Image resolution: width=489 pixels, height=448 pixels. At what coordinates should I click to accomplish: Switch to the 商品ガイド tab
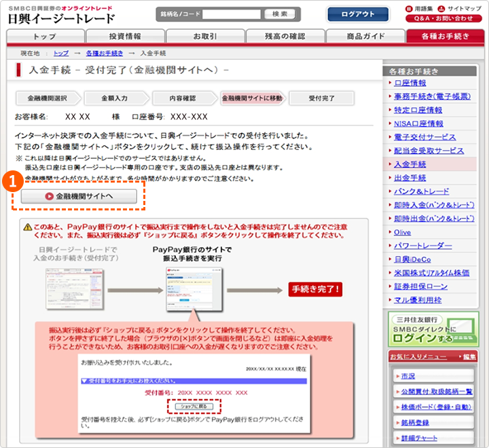(365, 36)
